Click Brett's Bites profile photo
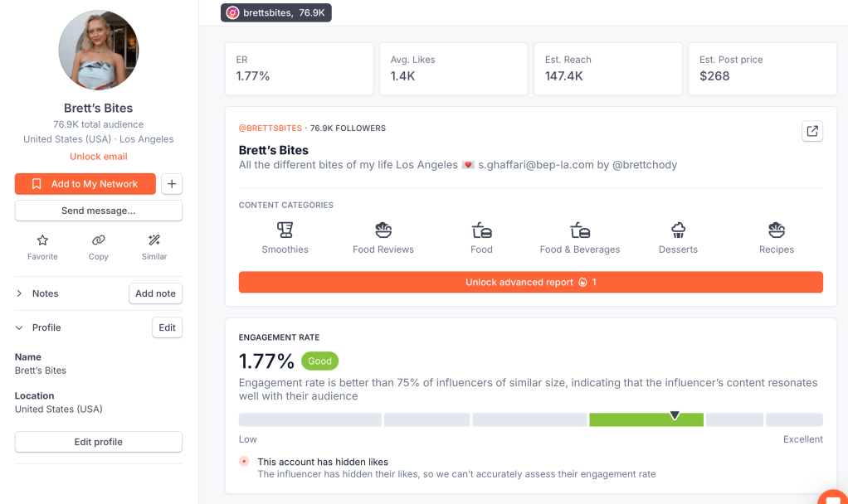Image resolution: width=848 pixels, height=504 pixels. [x=98, y=51]
